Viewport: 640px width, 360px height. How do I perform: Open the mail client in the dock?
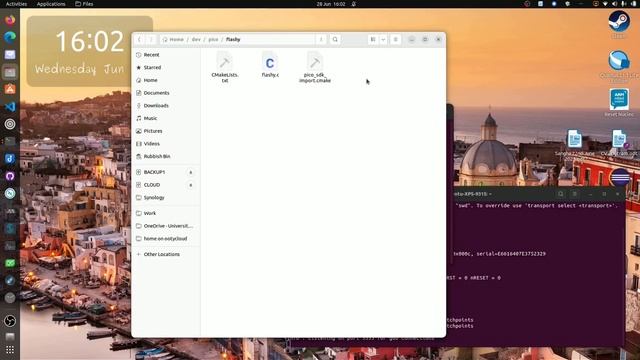(x=10, y=55)
